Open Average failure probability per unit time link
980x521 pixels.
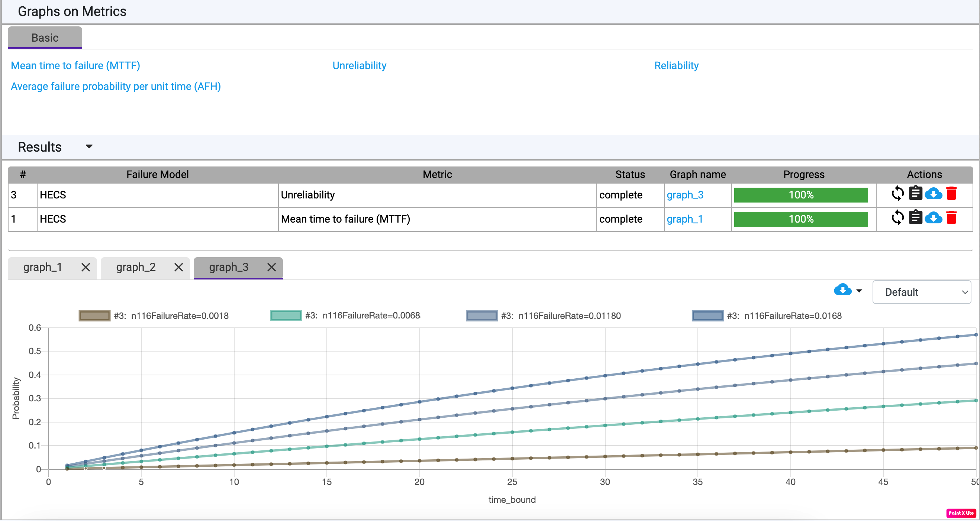(116, 87)
